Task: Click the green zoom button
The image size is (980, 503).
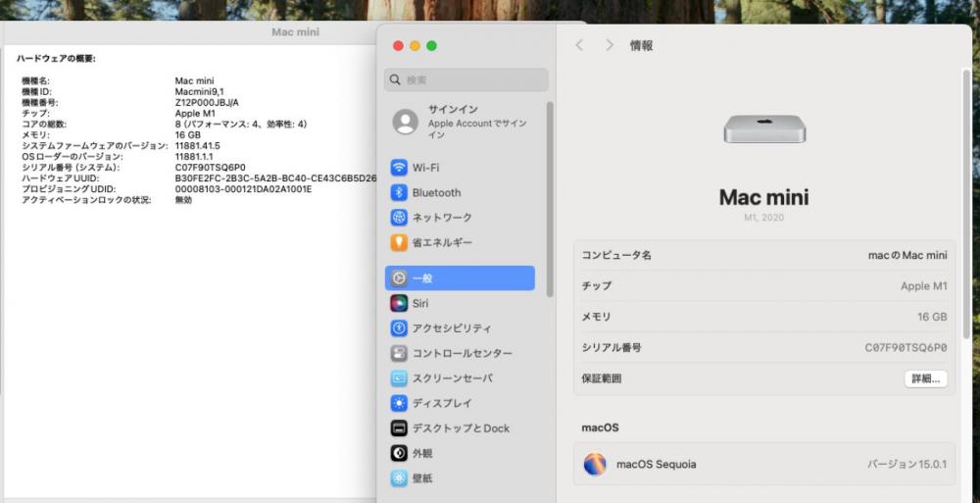Action: [431, 46]
